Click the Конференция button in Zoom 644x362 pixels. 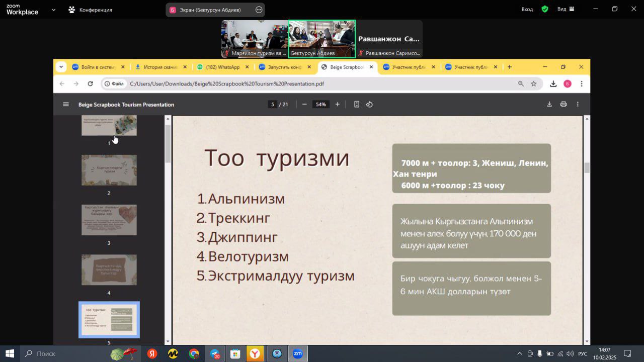[x=90, y=10]
